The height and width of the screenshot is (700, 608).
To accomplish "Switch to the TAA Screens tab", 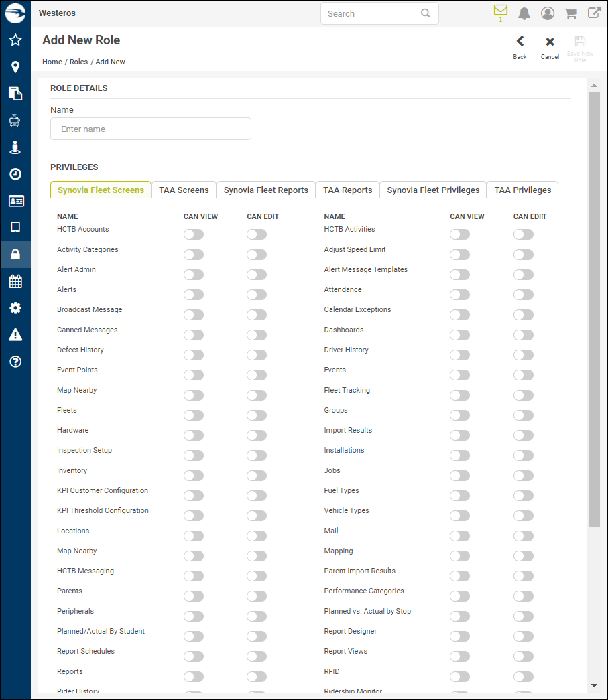I will 184,190.
